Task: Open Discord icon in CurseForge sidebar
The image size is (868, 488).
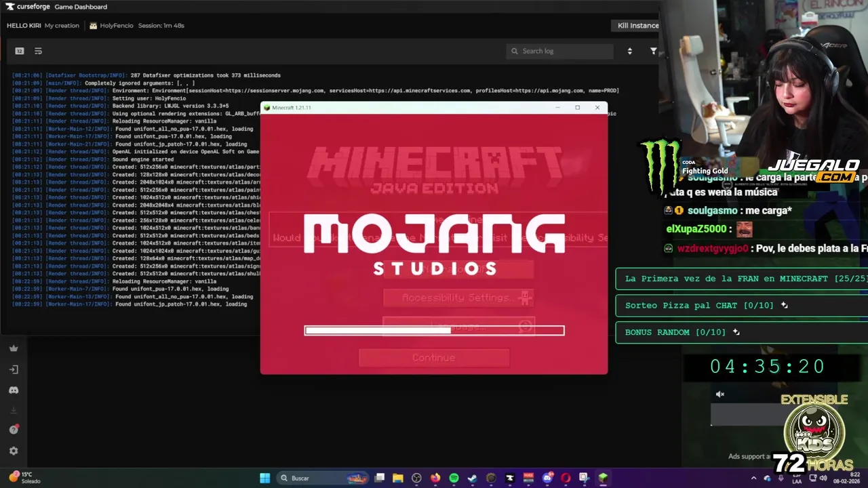Action: point(14,390)
